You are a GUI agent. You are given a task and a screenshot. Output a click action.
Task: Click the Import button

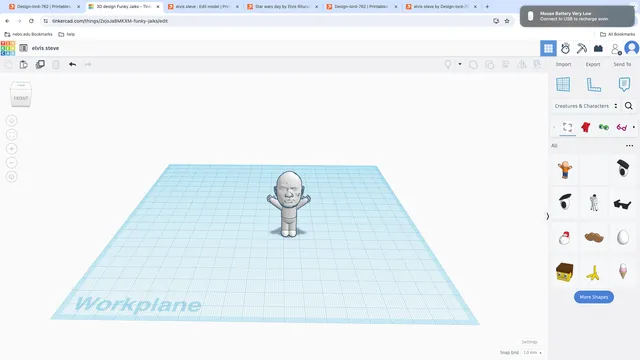563,64
